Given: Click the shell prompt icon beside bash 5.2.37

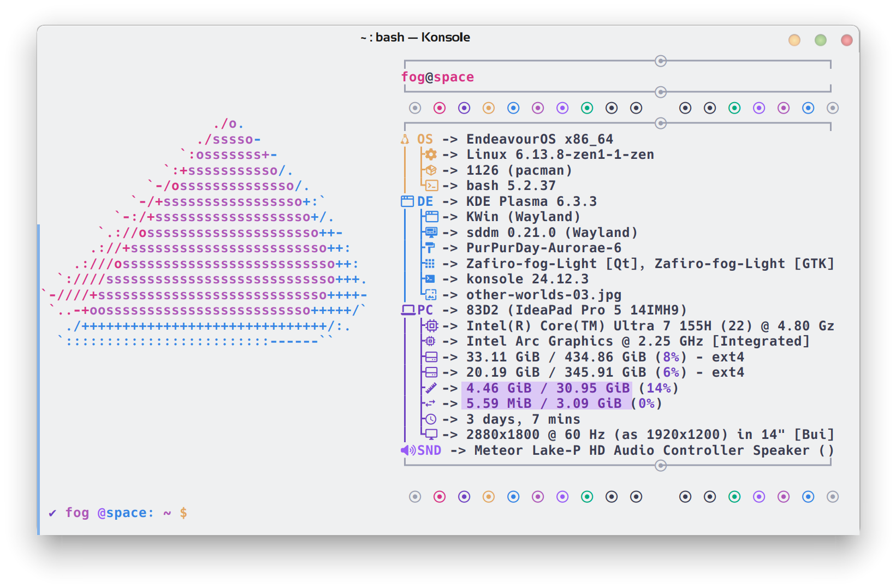Looking at the screenshot, I should [x=431, y=186].
